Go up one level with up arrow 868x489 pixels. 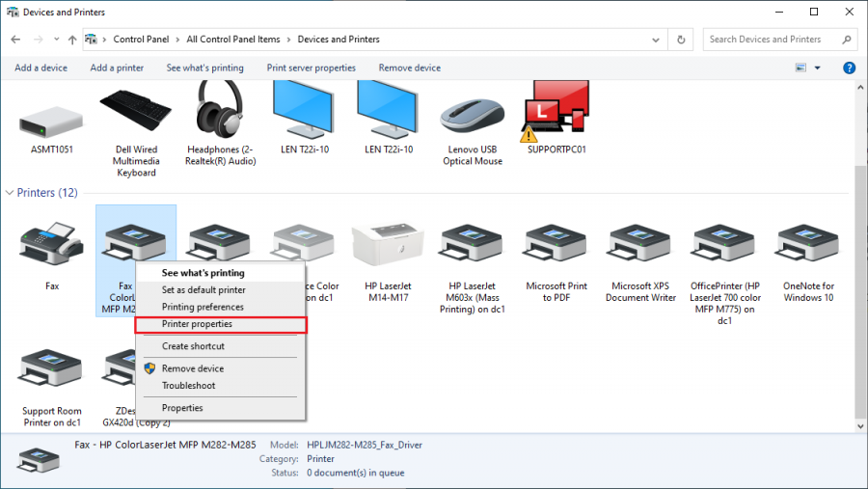72,40
